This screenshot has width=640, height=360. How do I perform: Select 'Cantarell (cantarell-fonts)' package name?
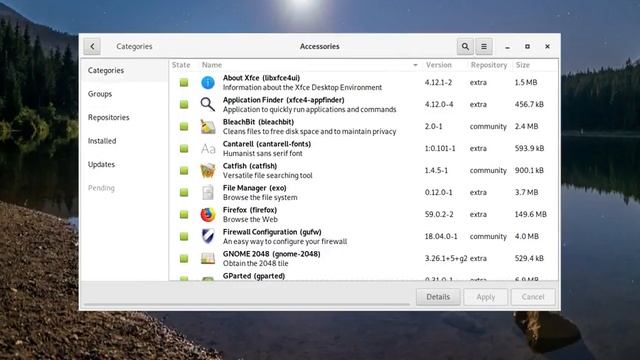click(x=267, y=144)
